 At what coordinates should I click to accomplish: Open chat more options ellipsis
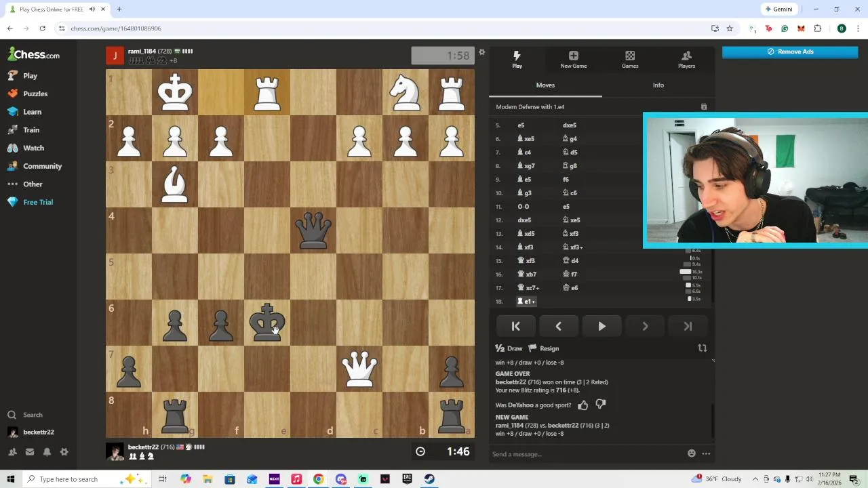coord(706,453)
